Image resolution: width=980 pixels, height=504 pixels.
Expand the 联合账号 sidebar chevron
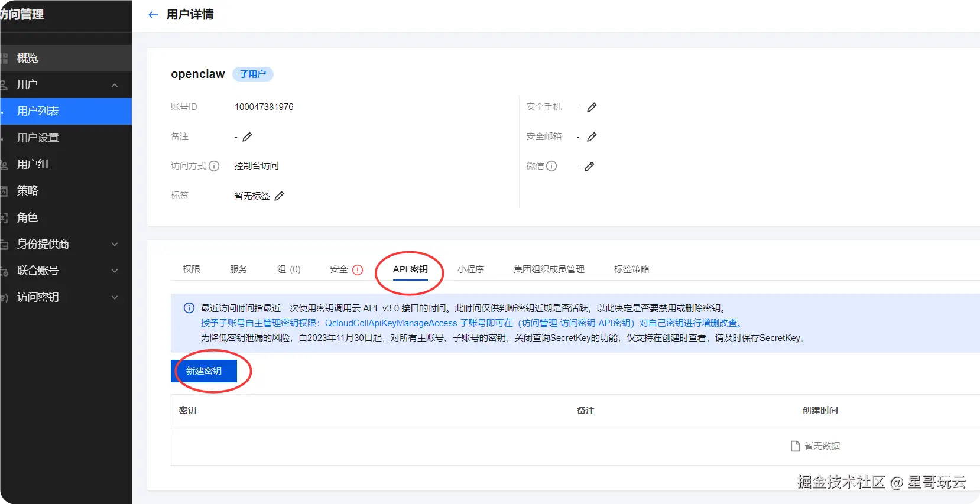(115, 271)
